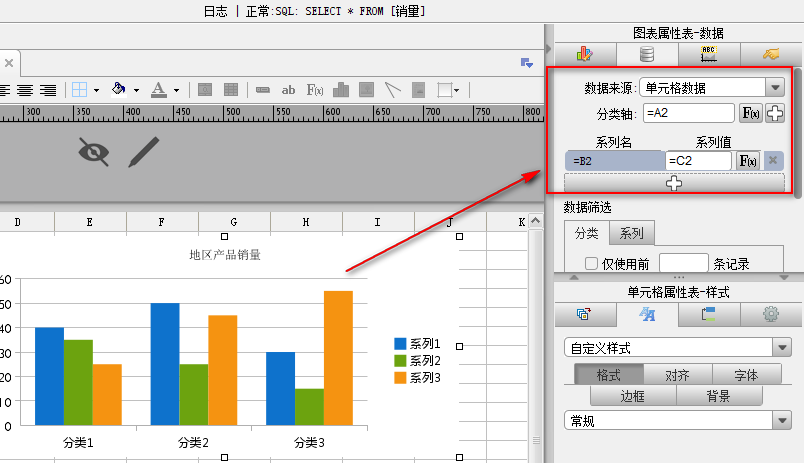Viewport: 804px width, 463px height.
Task: Delete the =B2 series row
Action: click(x=773, y=161)
